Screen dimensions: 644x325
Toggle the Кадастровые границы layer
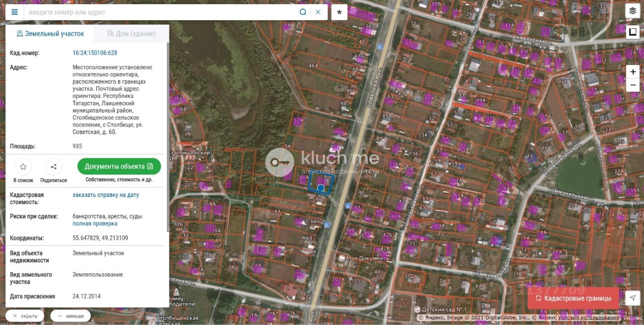573,298
